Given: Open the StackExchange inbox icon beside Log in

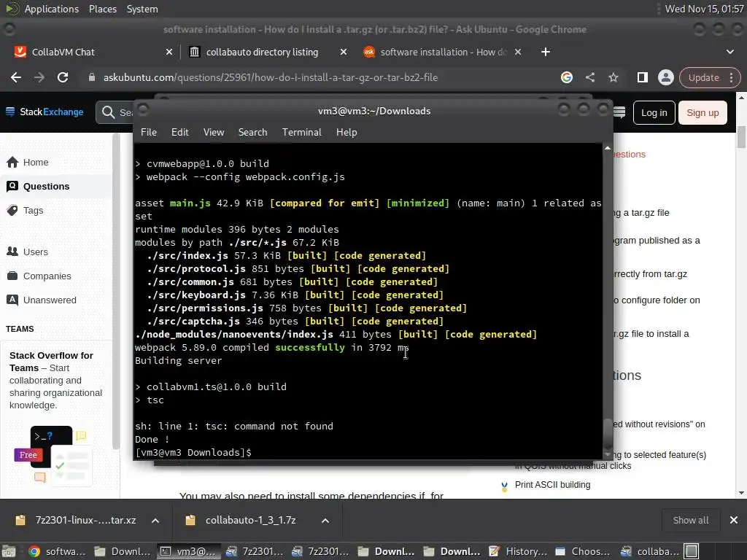Looking at the screenshot, I should click(619, 112).
